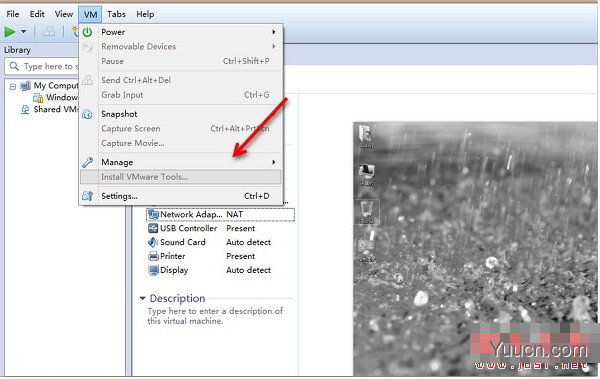Select the Network Adapter device row
The image size is (600, 379).
pyautogui.click(x=220, y=214)
